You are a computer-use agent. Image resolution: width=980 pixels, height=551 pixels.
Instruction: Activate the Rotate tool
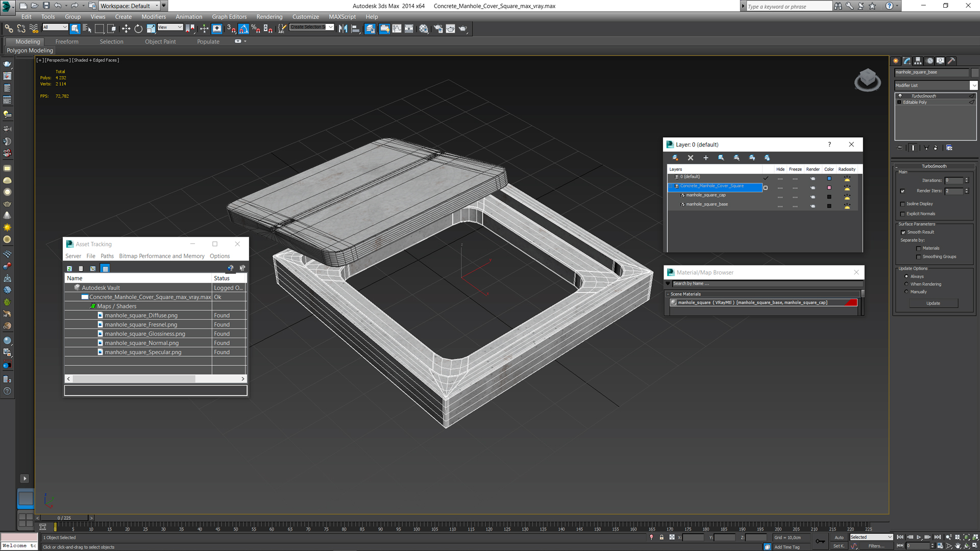pyautogui.click(x=138, y=29)
